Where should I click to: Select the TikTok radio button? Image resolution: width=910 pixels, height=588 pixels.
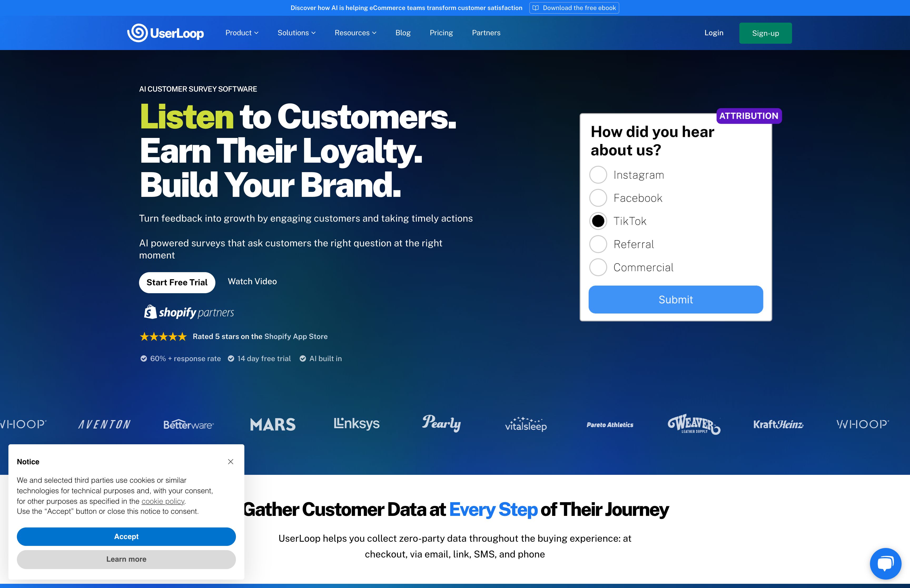(x=598, y=221)
